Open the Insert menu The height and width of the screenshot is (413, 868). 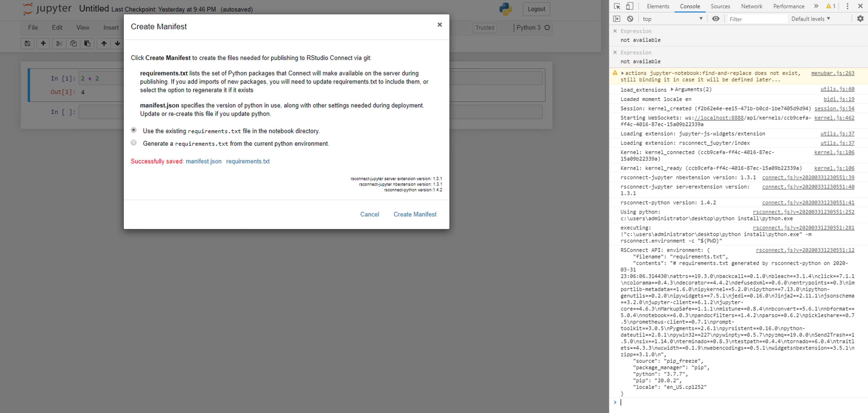[x=111, y=28]
